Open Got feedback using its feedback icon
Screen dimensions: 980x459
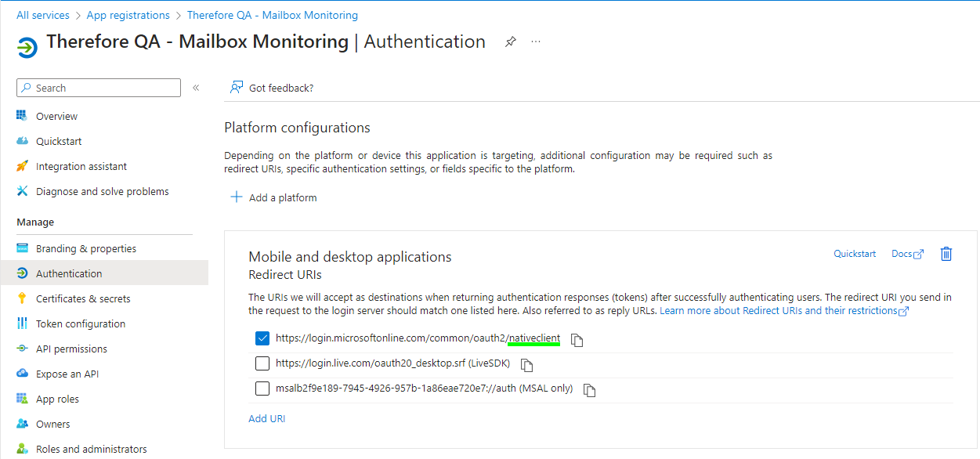pyautogui.click(x=236, y=87)
